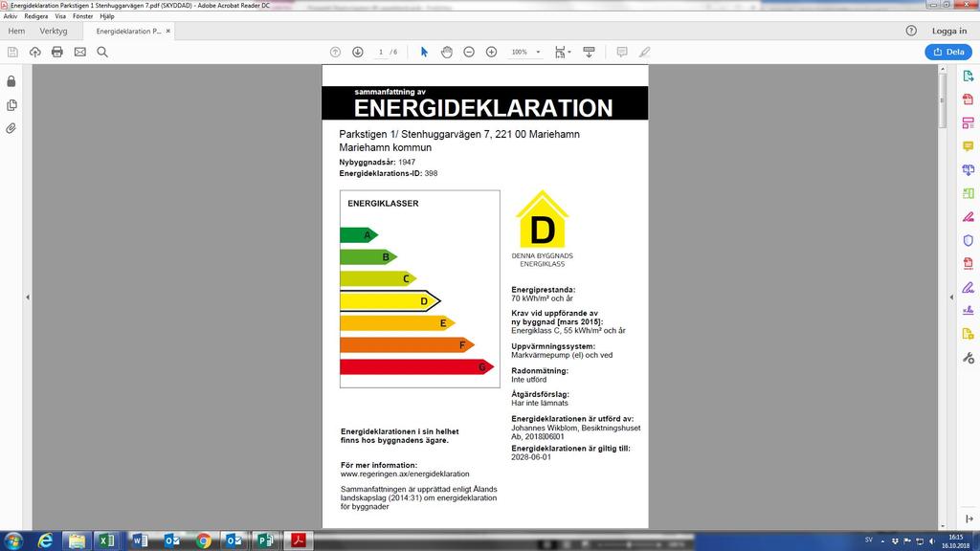The width and height of the screenshot is (980, 551).
Task: Open the green Organize Pages tool
Action: click(969, 193)
